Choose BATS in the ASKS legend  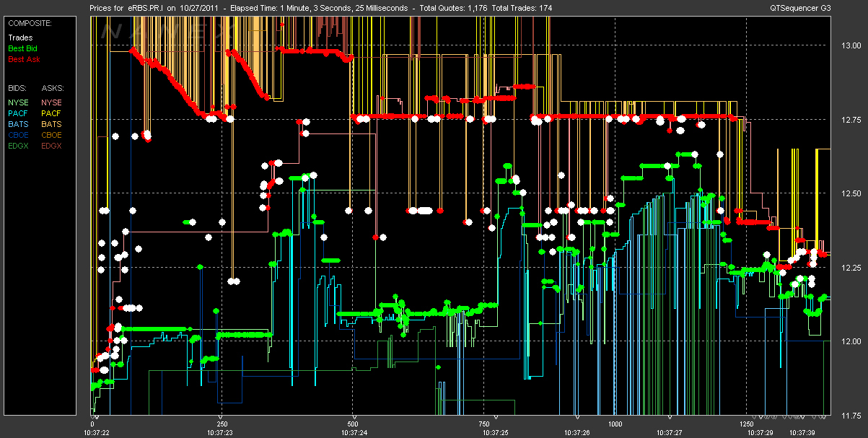pyautogui.click(x=51, y=124)
